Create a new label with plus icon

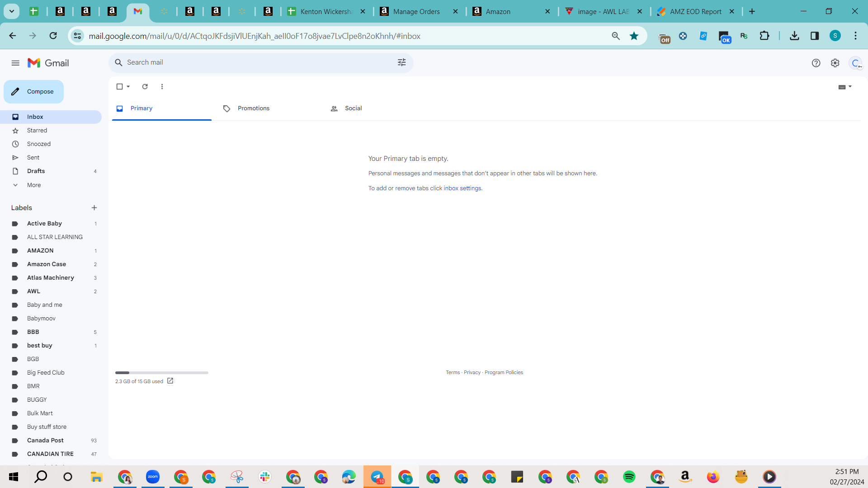pyautogui.click(x=94, y=208)
